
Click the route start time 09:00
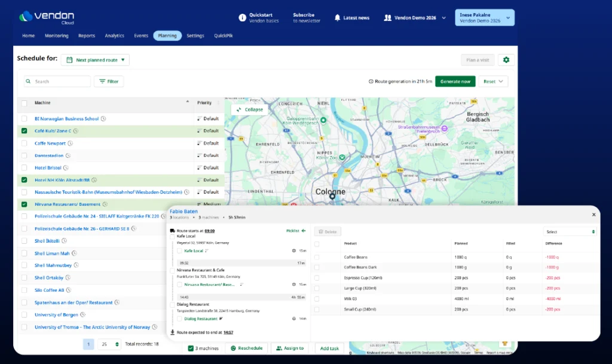pyautogui.click(x=210, y=231)
